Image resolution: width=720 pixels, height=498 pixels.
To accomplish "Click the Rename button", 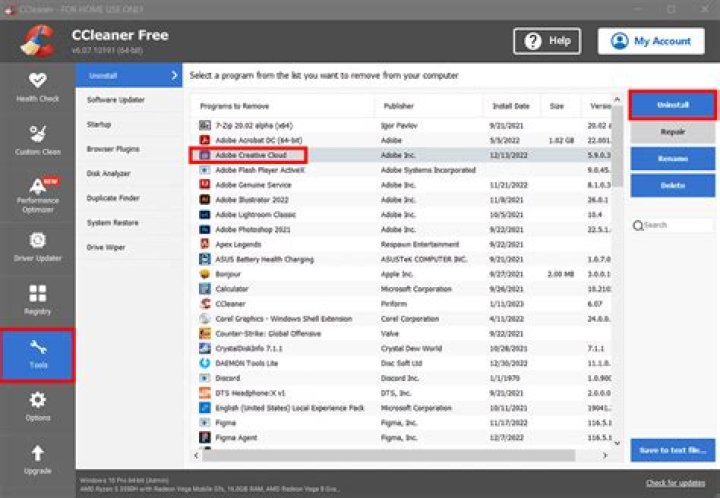I will click(x=673, y=159).
